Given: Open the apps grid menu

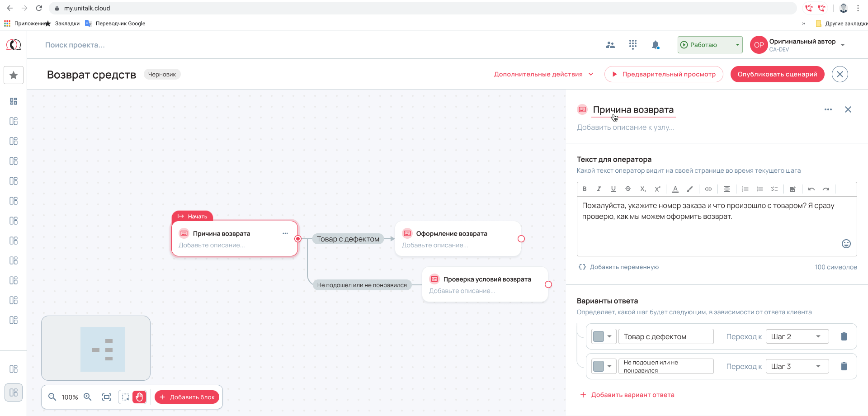Looking at the screenshot, I should [x=633, y=44].
